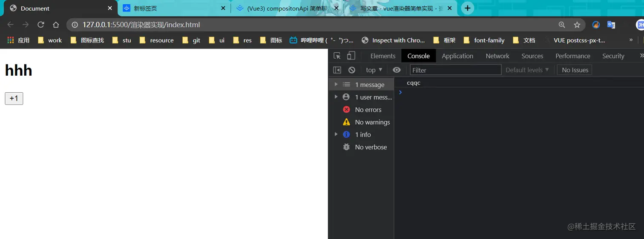Open the 'resource' bookmark folder
The image size is (644, 239).
[156, 40]
